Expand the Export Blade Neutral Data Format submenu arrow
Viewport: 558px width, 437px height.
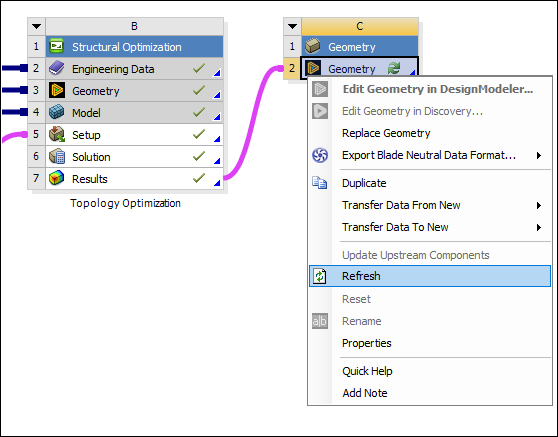point(539,155)
